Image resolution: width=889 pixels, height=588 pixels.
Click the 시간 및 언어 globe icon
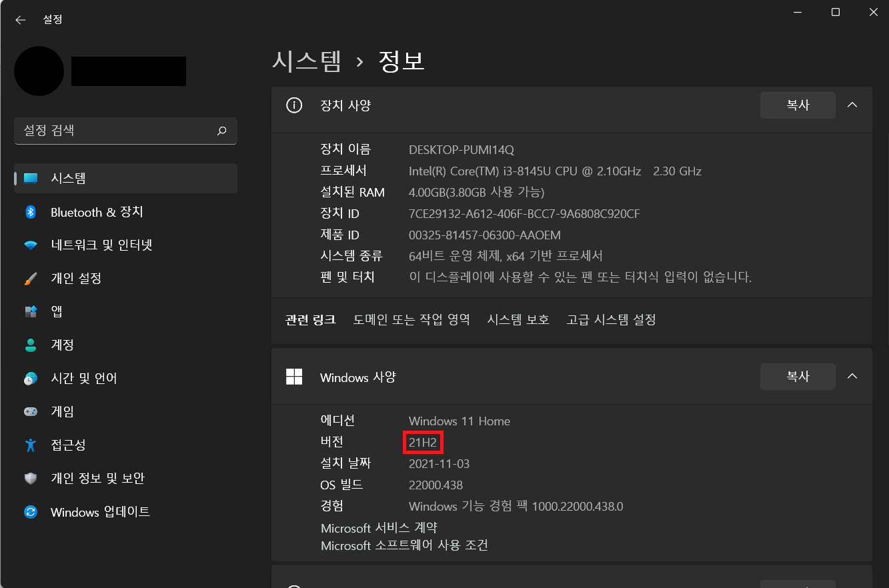31,379
